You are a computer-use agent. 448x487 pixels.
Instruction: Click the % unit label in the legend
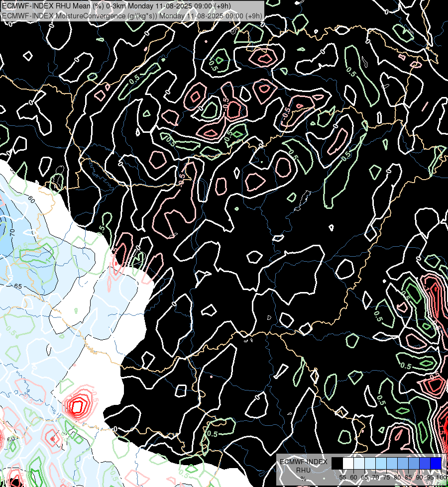pos(303,479)
